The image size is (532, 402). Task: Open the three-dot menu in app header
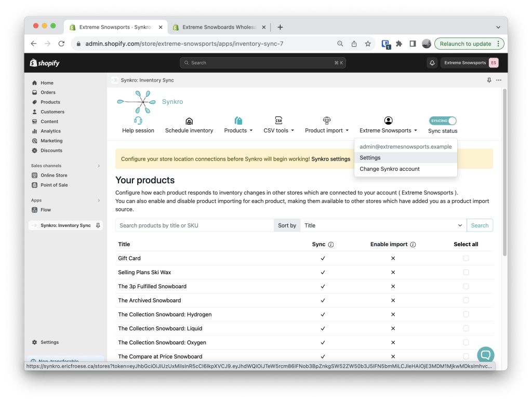click(x=498, y=80)
